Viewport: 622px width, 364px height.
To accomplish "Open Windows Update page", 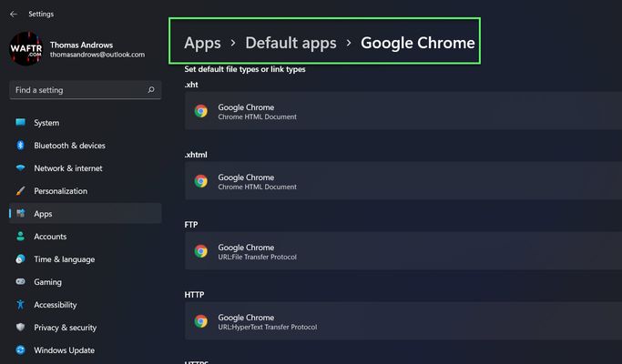I will (86, 350).
